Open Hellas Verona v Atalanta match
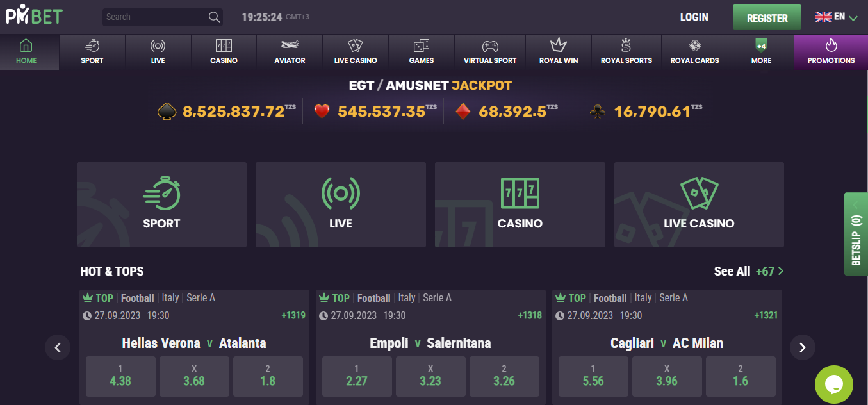 pos(194,343)
